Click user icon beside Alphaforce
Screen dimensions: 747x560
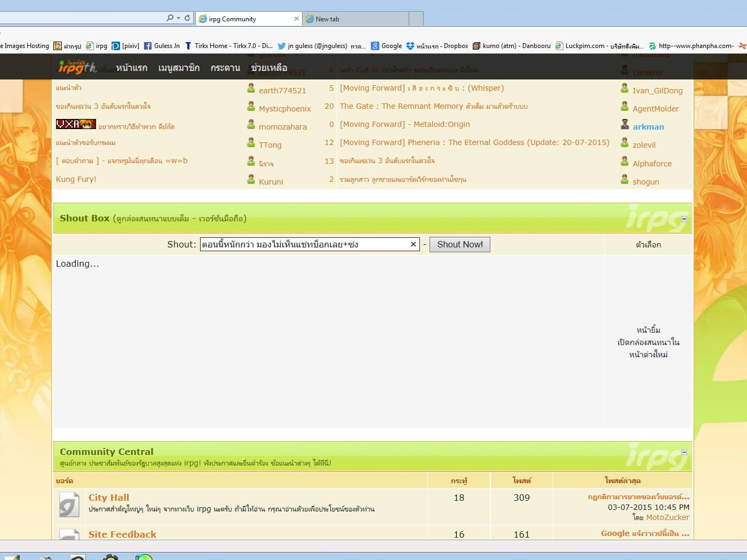click(x=625, y=161)
